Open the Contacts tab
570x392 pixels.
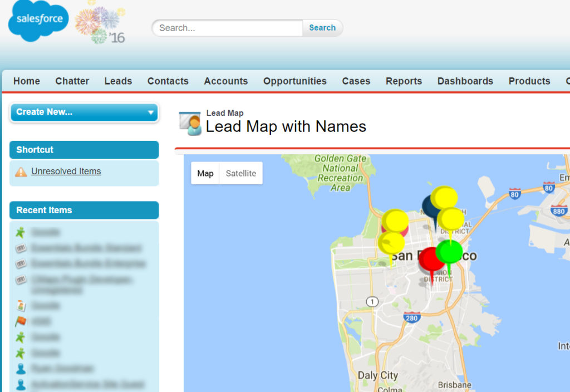[x=168, y=81]
